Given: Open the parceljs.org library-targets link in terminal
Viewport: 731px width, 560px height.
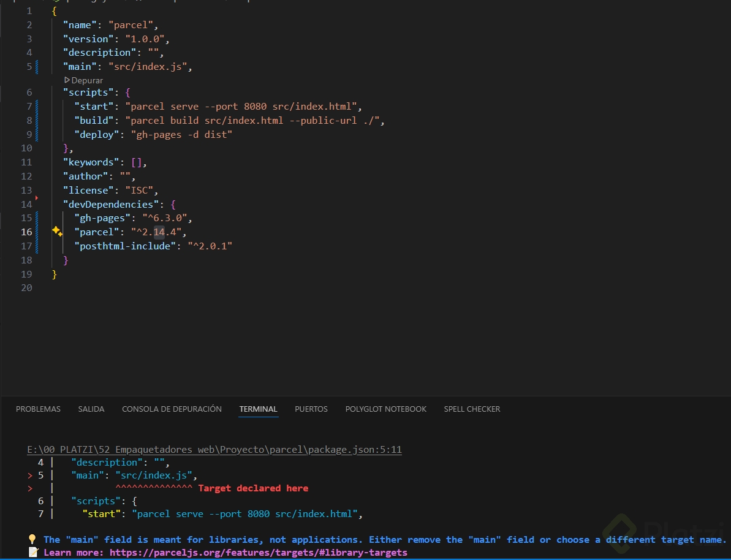Looking at the screenshot, I should point(259,553).
